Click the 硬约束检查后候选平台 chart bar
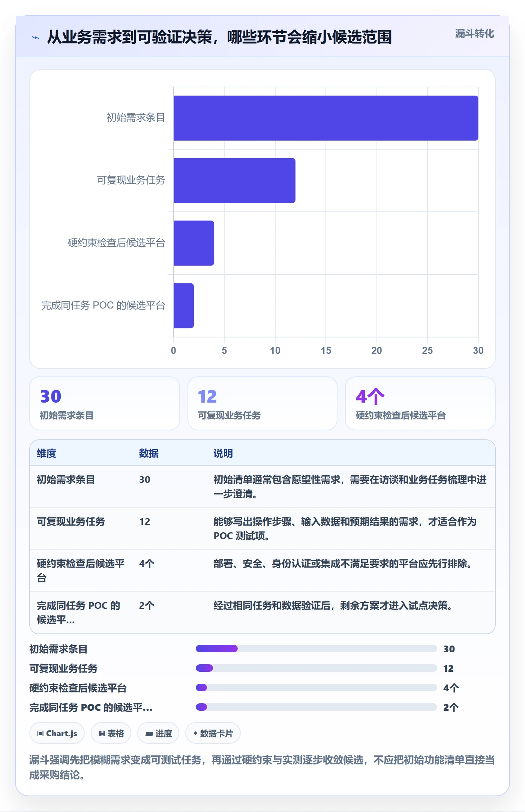This screenshot has height=812, width=525. pos(194,243)
